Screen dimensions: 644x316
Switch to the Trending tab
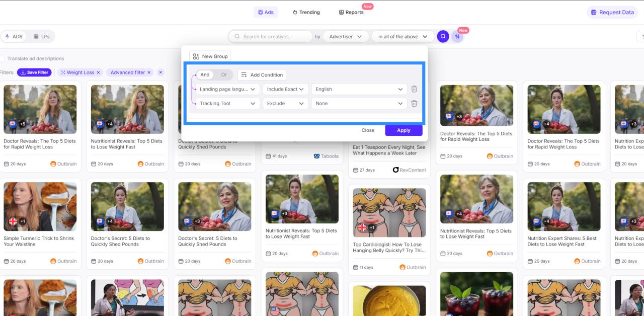click(x=306, y=12)
